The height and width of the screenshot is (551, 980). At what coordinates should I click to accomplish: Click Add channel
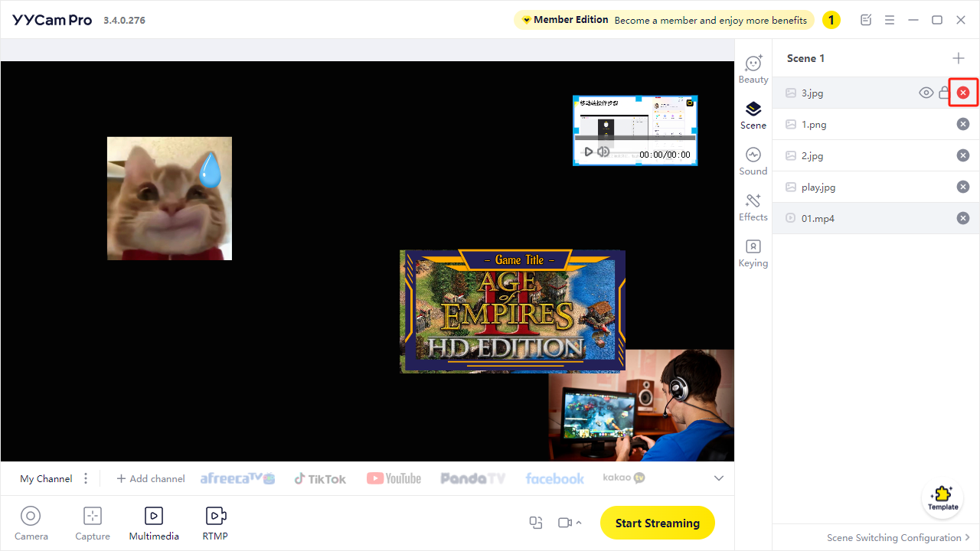151,478
